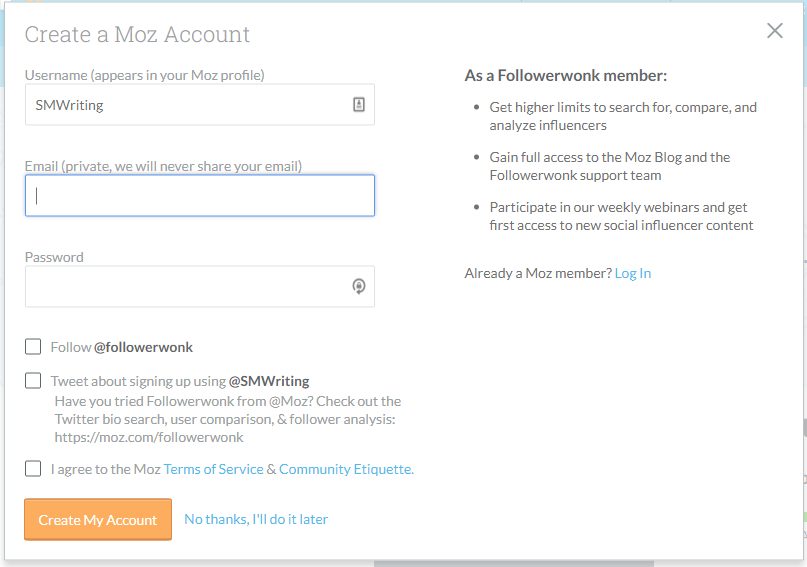This screenshot has width=807, height=567.
Task: Open the Terms of Service link
Action: (213, 469)
